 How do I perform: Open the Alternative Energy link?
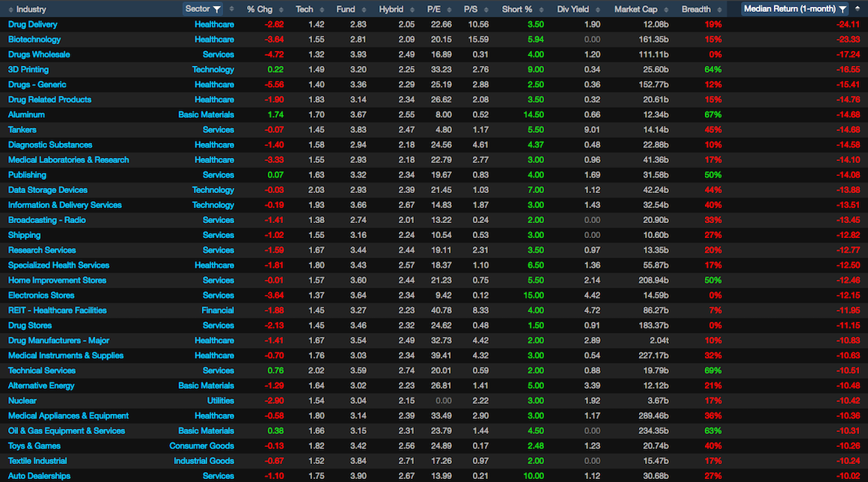(x=41, y=385)
